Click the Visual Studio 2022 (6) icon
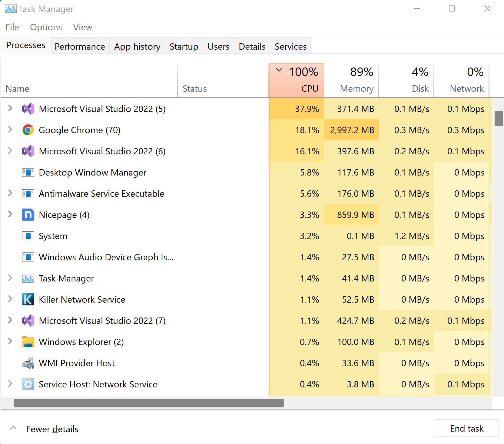Screen dimensions: 504x444 click(x=28, y=151)
